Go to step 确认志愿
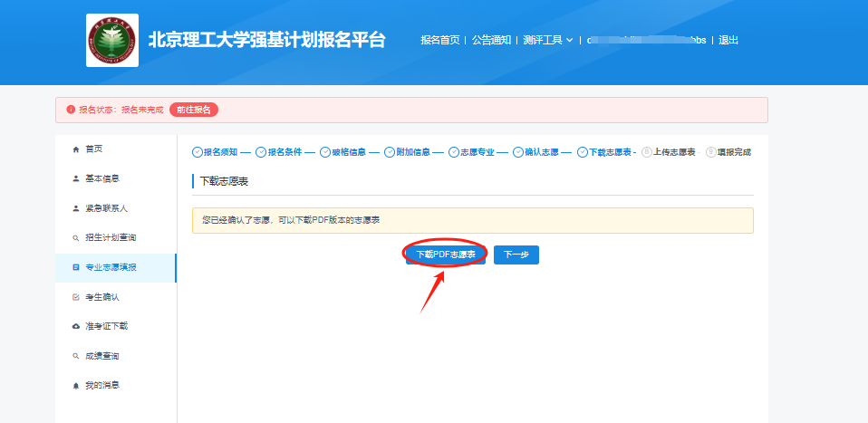The height and width of the screenshot is (423, 868). (542, 152)
